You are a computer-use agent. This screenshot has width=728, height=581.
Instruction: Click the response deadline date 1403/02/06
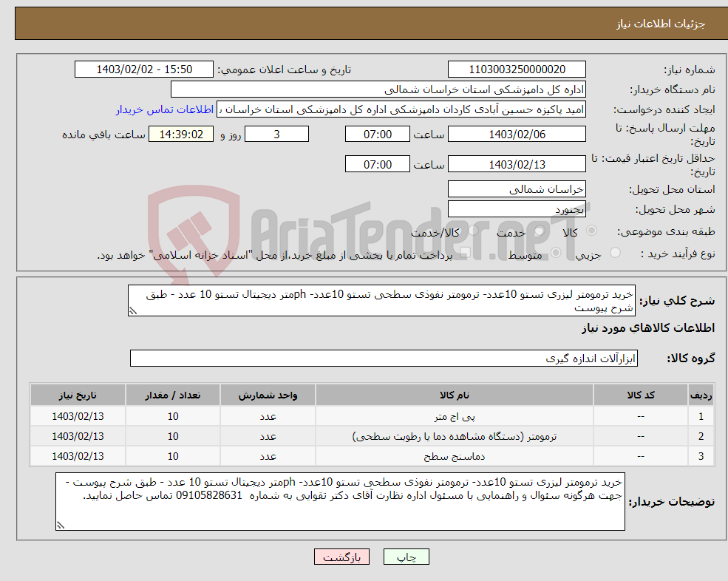(x=517, y=135)
